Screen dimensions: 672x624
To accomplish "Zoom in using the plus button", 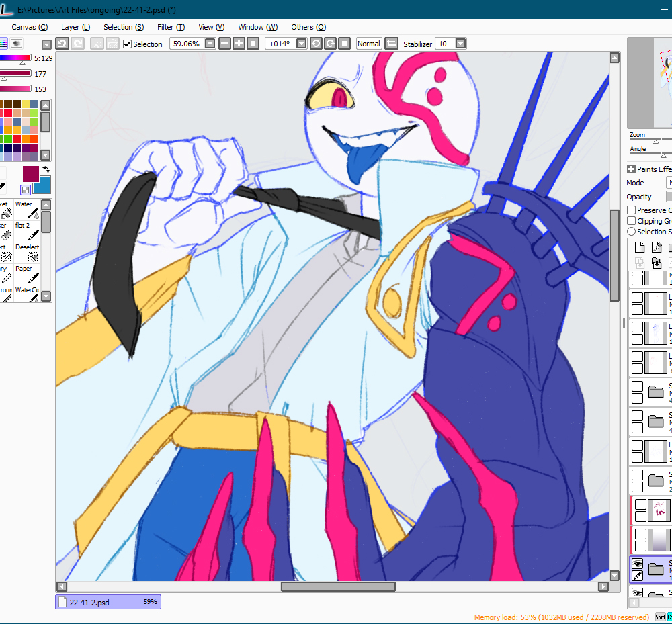I will [x=239, y=43].
